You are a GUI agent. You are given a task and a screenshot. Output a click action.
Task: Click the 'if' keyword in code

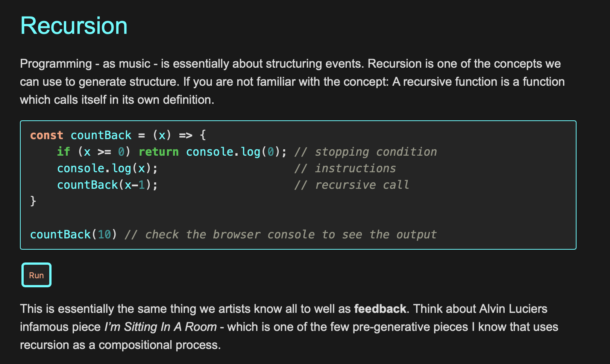(64, 152)
